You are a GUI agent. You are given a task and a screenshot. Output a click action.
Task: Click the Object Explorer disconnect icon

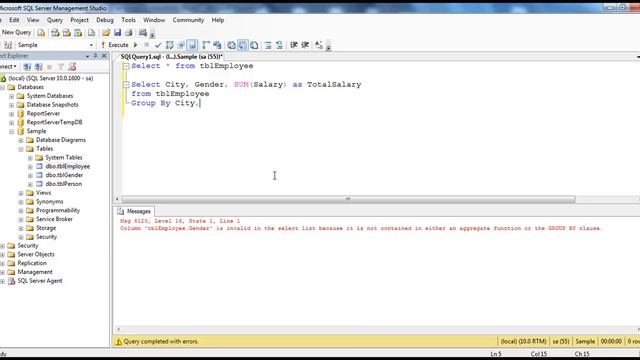point(38,67)
